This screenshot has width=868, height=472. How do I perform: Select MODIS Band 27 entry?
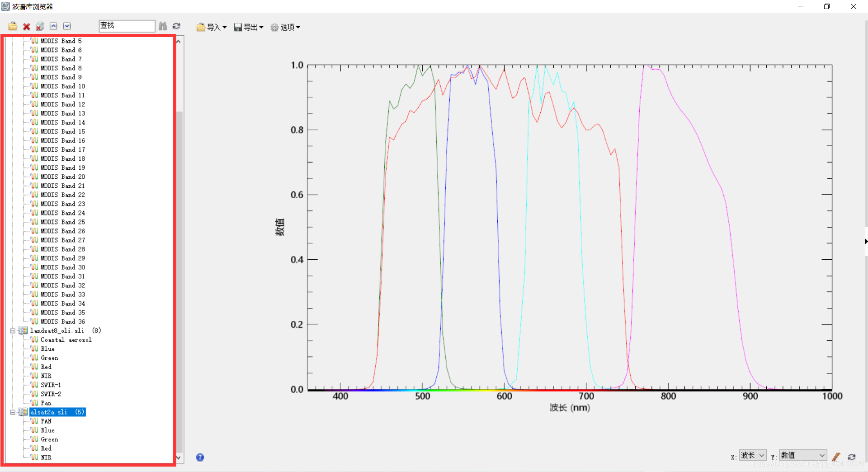[63, 240]
